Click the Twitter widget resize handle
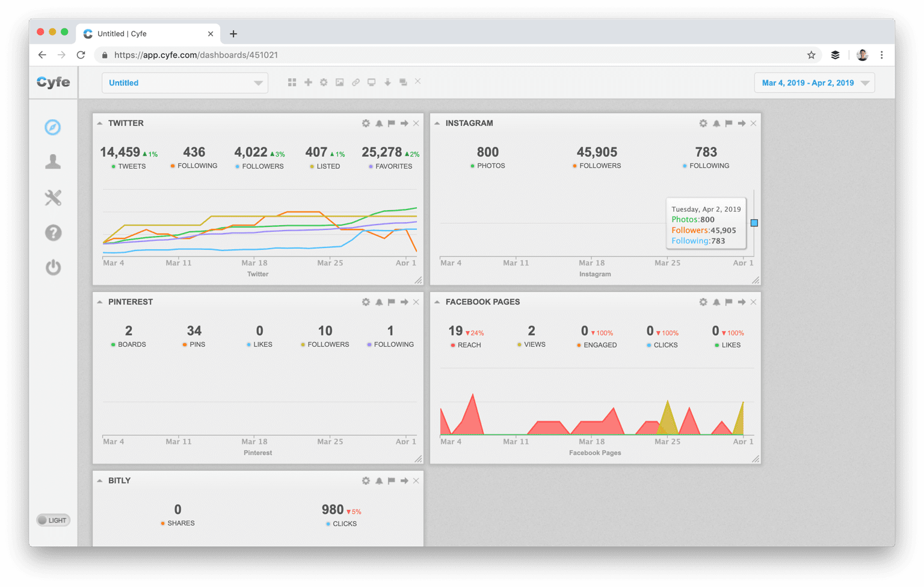Screen dimensions: 924x587 coord(419,281)
